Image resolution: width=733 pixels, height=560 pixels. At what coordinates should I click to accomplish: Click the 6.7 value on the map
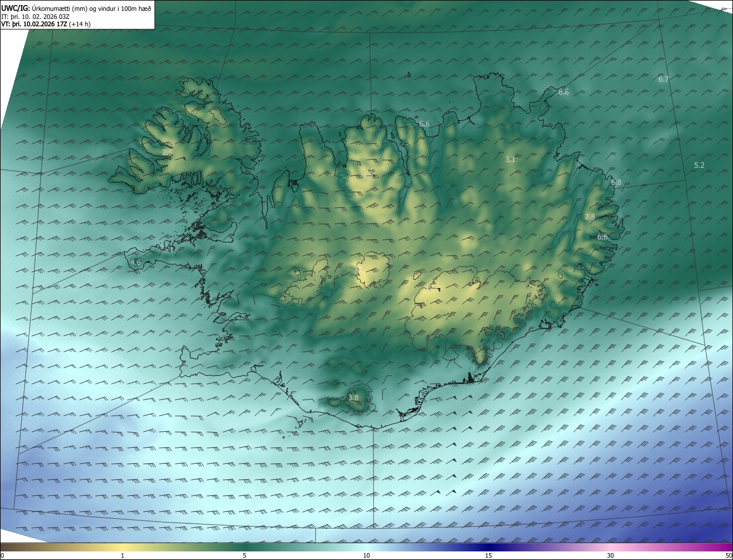(x=664, y=80)
